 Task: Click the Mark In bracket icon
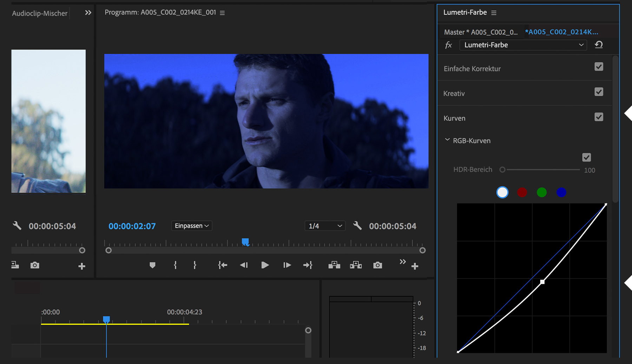pyautogui.click(x=175, y=265)
